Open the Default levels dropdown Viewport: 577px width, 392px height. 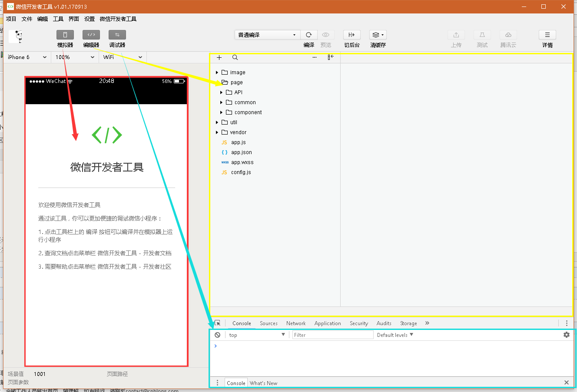(x=395, y=335)
